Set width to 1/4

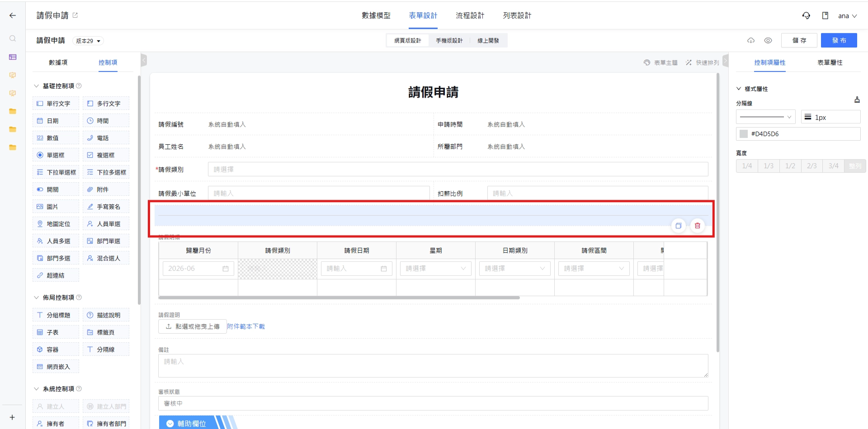747,166
